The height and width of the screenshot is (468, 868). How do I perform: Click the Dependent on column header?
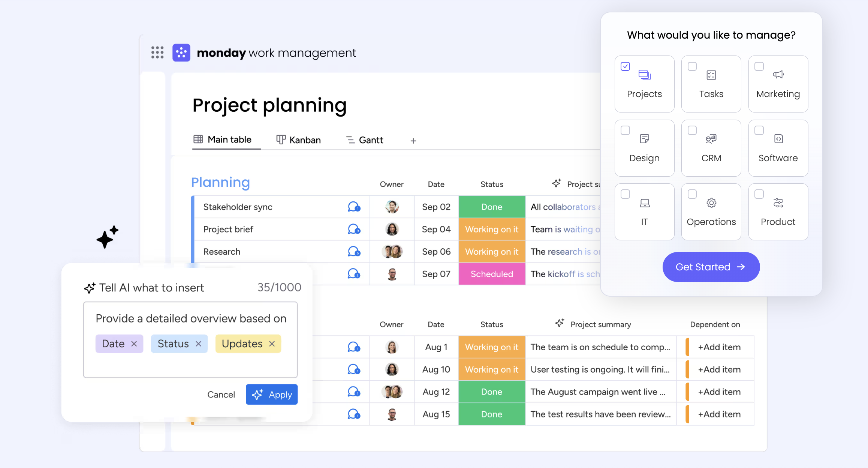coord(715,324)
